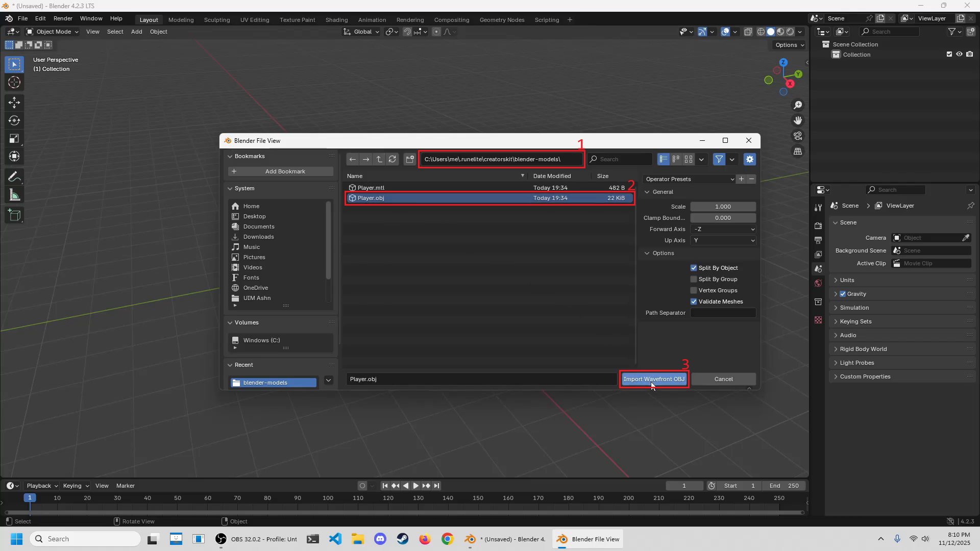Select the Move tool in viewport toolbar
980x551 pixels.
point(14,103)
